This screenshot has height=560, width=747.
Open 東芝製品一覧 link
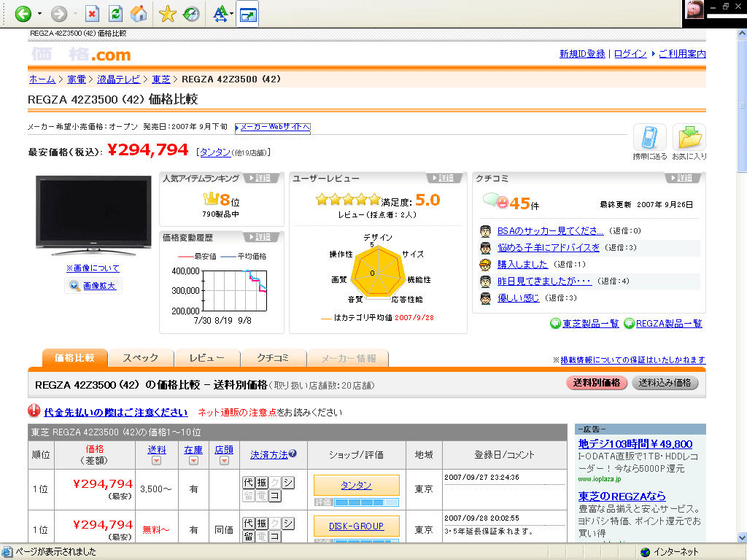tap(590, 324)
